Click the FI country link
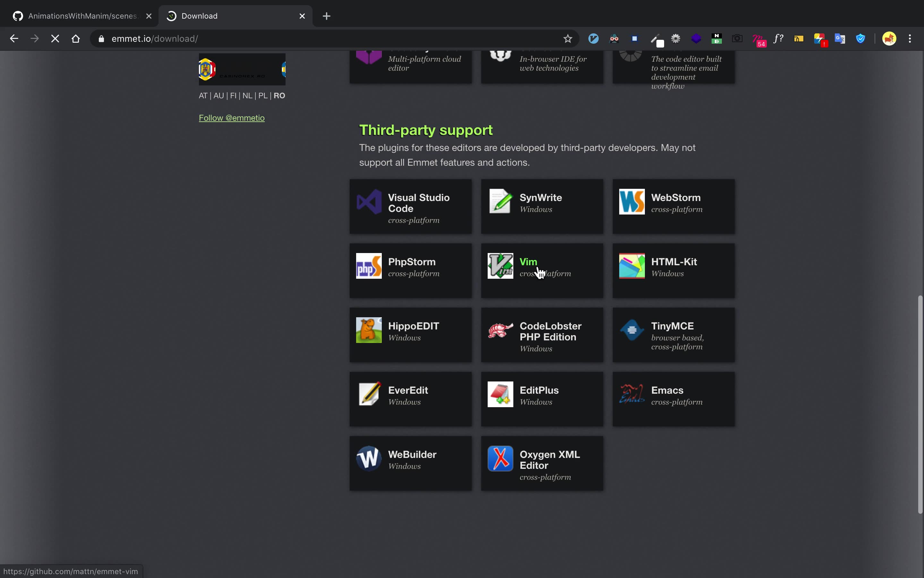924x578 pixels. pos(233,96)
